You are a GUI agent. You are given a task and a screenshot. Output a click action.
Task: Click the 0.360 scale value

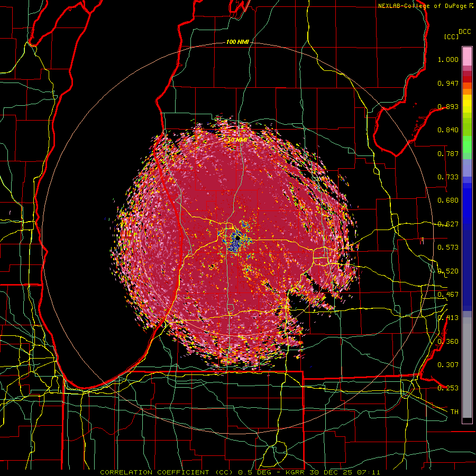[x=448, y=342]
